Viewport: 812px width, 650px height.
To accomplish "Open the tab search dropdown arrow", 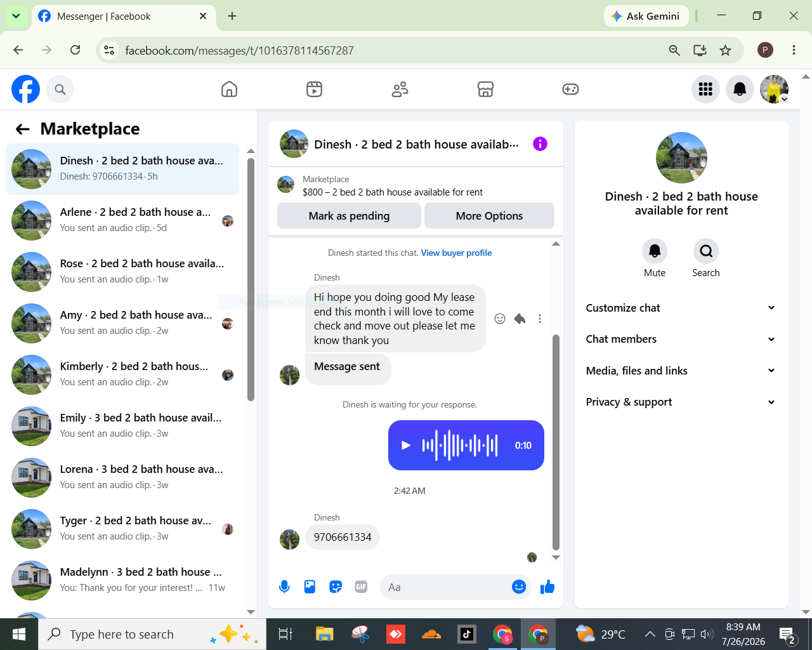I will (16, 16).
